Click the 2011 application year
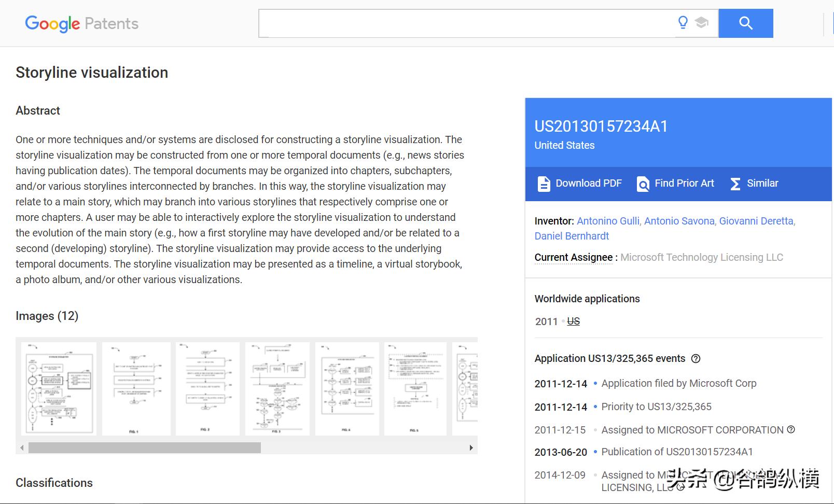The height and width of the screenshot is (504, 834). tap(546, 321)
